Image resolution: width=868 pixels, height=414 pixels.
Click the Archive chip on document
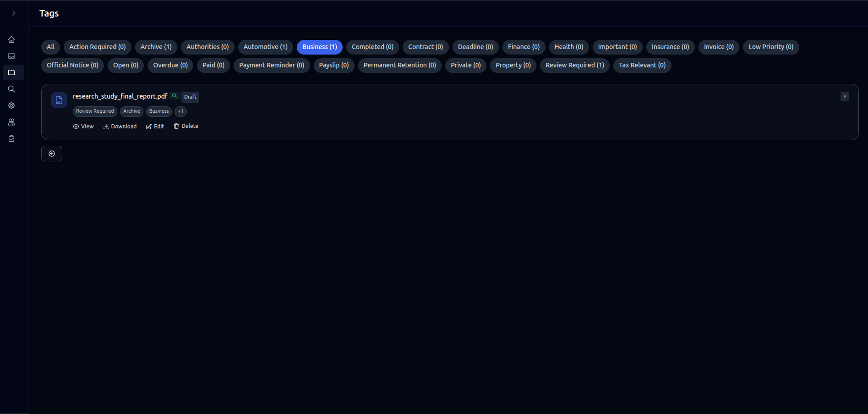[131, 111]
